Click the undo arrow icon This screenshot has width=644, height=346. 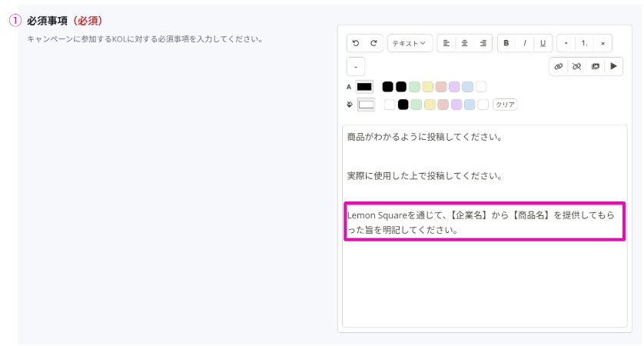356,43
